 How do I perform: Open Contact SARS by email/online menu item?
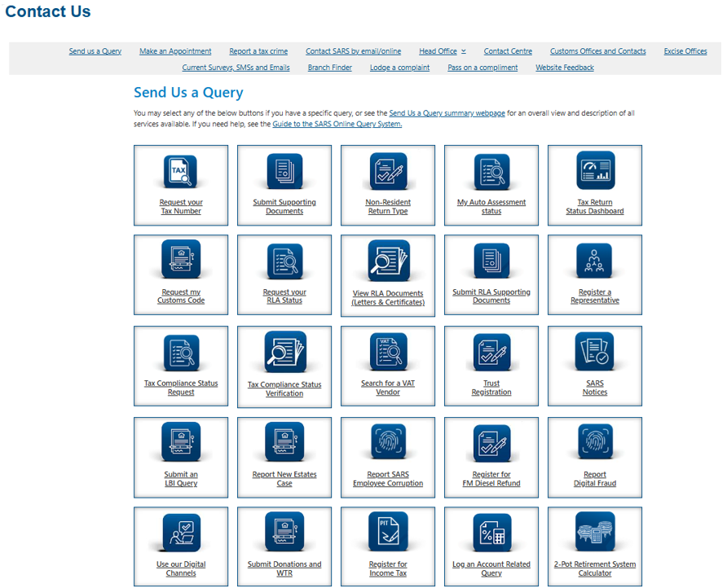click(x=353, y=51)
